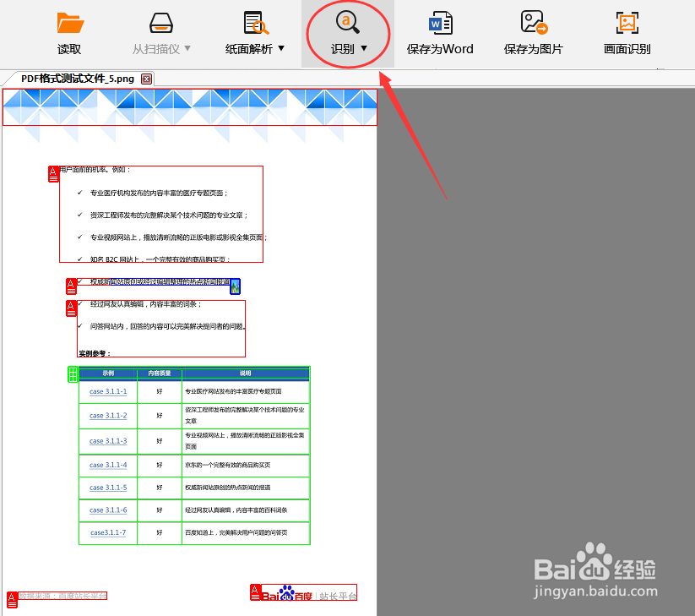This screenshot has width=695, height=616.
Task: Open the case 3.1.1-3 link
Action: (x=108, y=441)
